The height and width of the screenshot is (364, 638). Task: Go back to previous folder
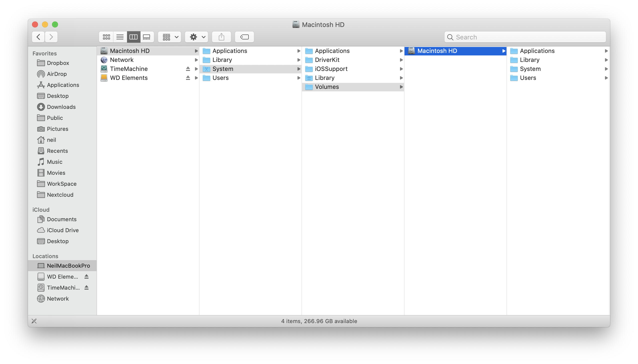tap(38, 37)
